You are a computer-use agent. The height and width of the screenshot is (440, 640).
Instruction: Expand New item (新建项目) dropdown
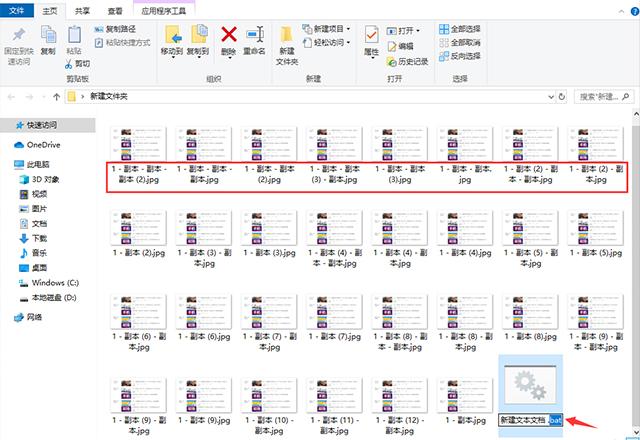click(348, 29)
